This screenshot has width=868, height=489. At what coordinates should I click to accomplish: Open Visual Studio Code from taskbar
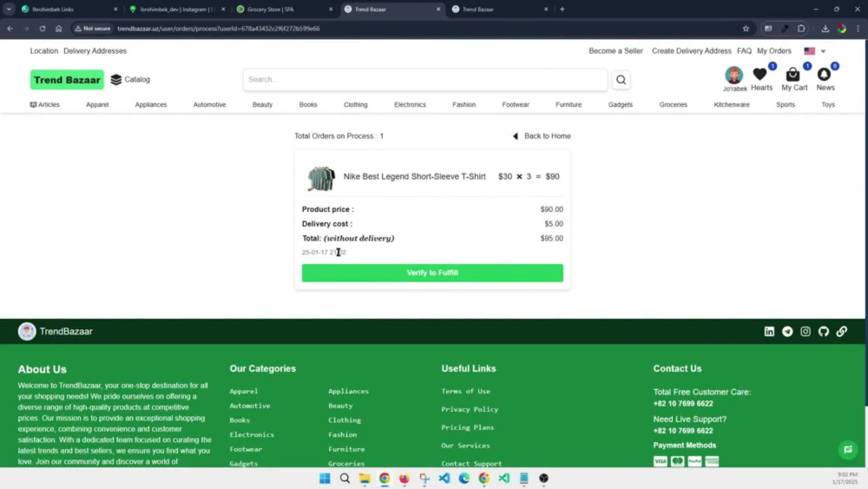(x=444, y=479)
